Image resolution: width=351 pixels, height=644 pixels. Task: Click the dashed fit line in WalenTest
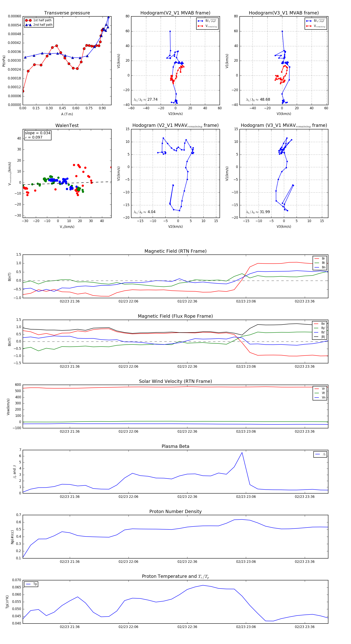tap(67, 183)
